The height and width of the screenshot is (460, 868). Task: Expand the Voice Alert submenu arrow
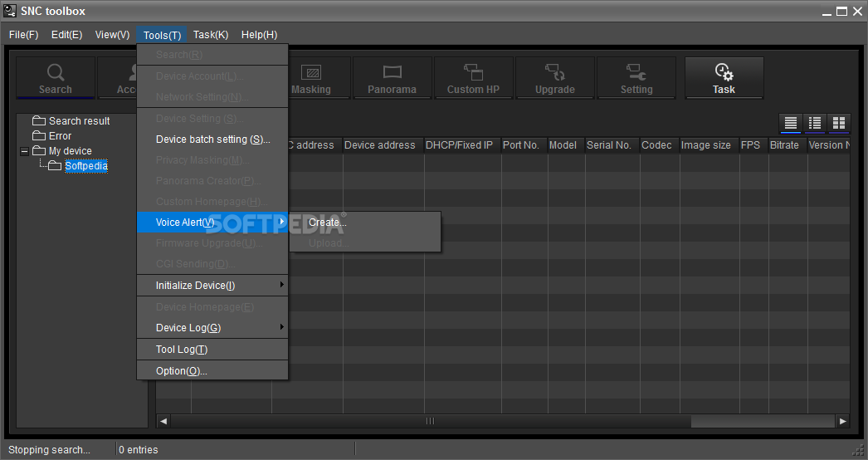coord(282,222)
